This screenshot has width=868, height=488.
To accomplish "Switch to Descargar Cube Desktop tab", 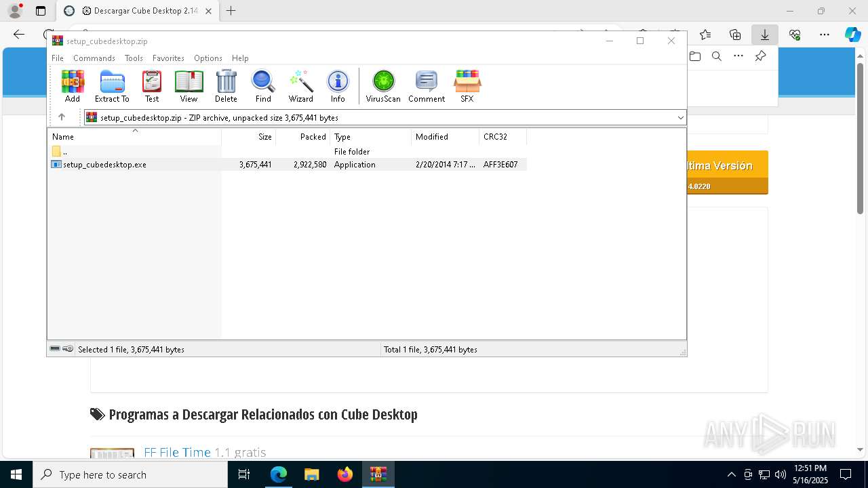I will (138, 11).
